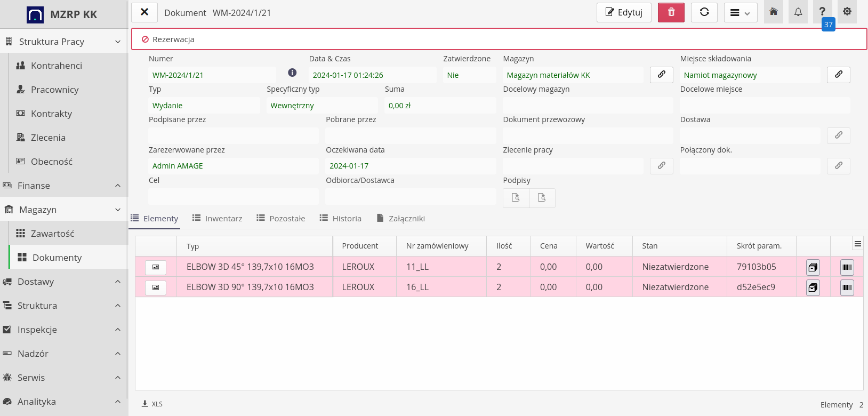The image size is (868, 416).
Task: Click link icon beside Magazyn materiałów KK
Action: pyautogui.click(x=661, y=75)
